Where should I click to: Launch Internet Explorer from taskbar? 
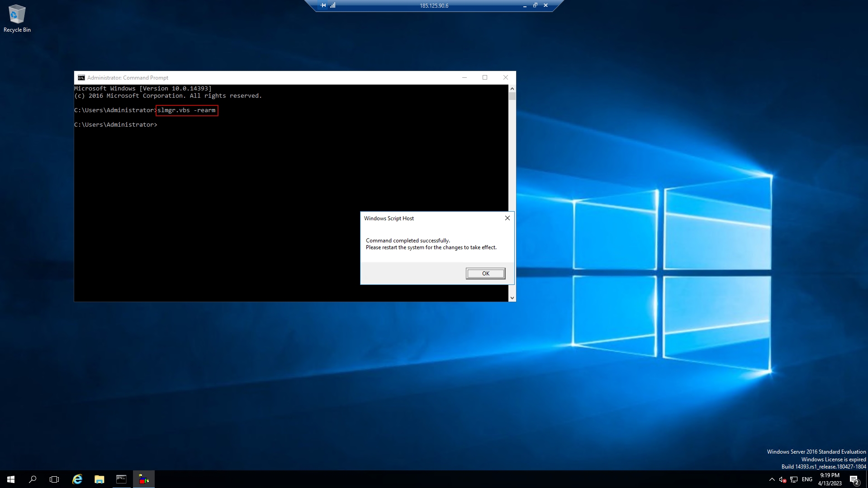77,479
